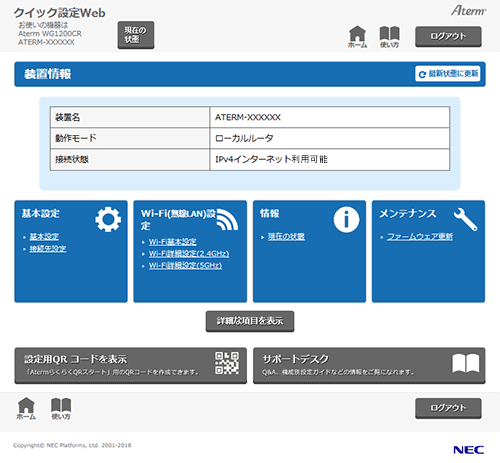Click the ローカルルータ value
Screen dimensions: 500x463
[244, 138]
